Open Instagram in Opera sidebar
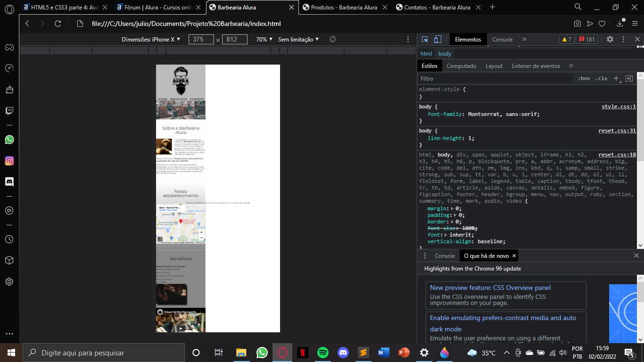Screen dimensions: 644x362 (x=9, y=161)
